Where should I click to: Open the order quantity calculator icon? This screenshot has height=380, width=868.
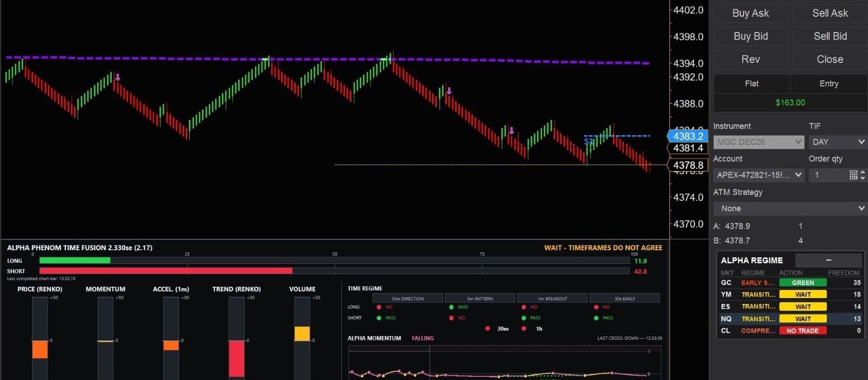pos(853,175)
